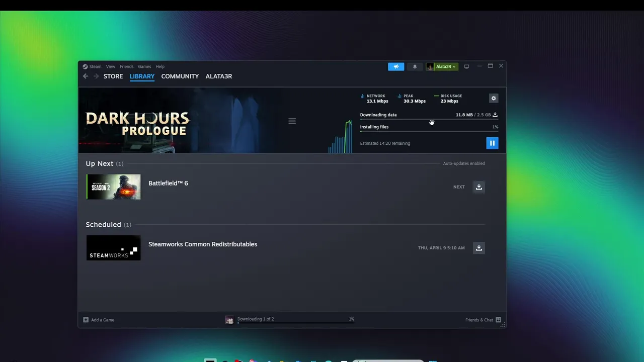Click download icon beside 2.5 GB
Viewport: 644px width, 362px height.
(x=495, y=115)
